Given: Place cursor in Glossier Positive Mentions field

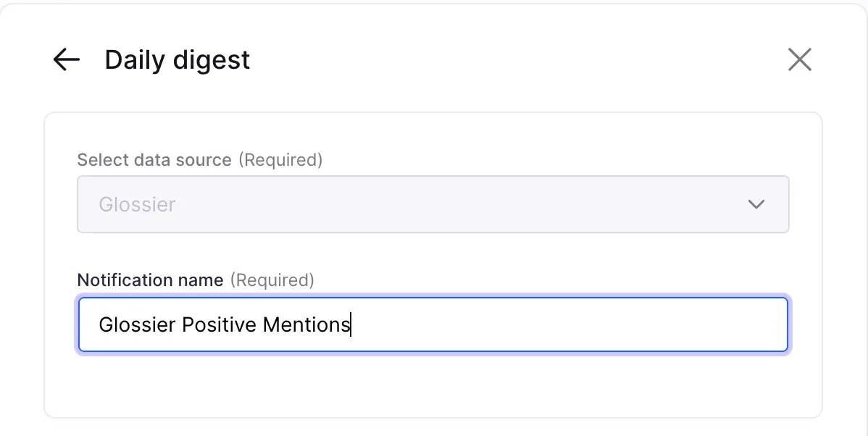Looking at the screenshot, I should click(433, 324).
